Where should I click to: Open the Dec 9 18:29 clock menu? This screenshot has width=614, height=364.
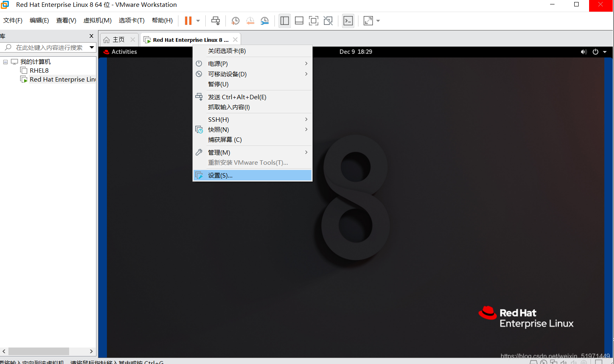[x=356, y=52]
